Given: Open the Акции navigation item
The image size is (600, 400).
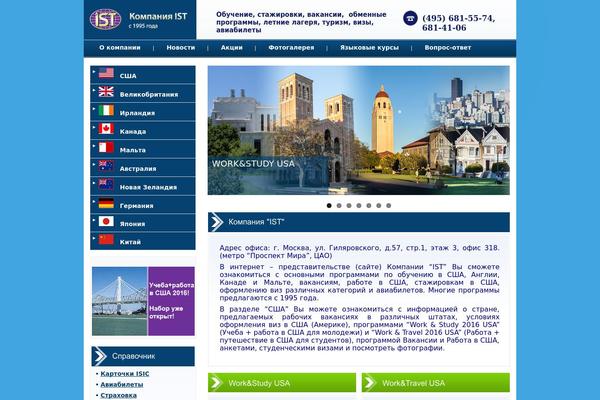Looking at the screenshot, I should click(x=232, y=48).
